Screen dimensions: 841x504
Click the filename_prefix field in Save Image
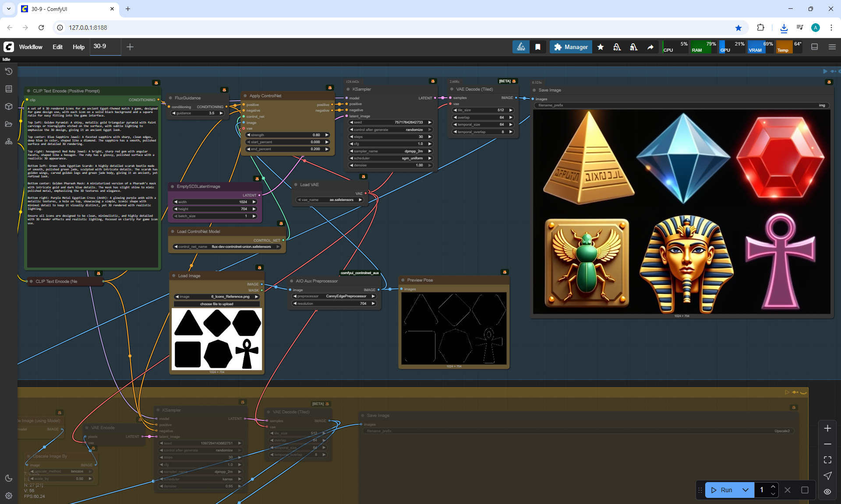pyautogui.click(x=681, y=105)
